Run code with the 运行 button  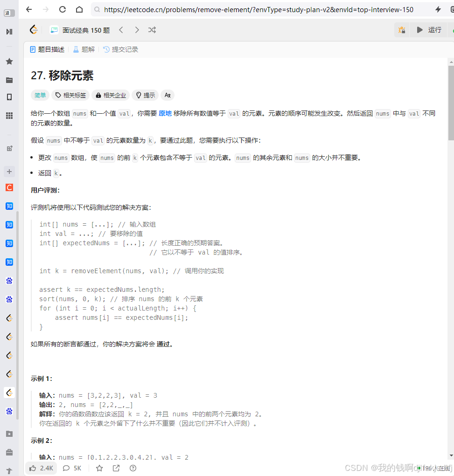click(x=429, y=30)
